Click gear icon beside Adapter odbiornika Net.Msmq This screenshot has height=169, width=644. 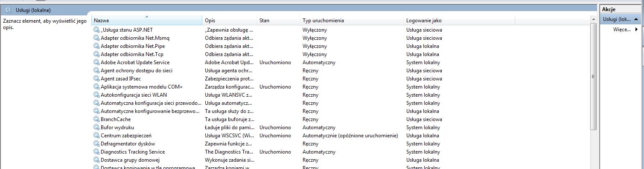click(x=96, y=38)
